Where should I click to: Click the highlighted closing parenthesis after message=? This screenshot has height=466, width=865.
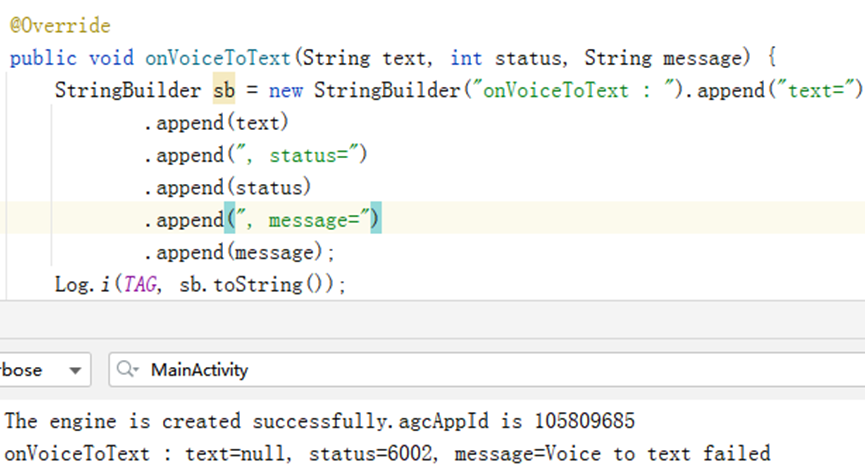(376, 219)
